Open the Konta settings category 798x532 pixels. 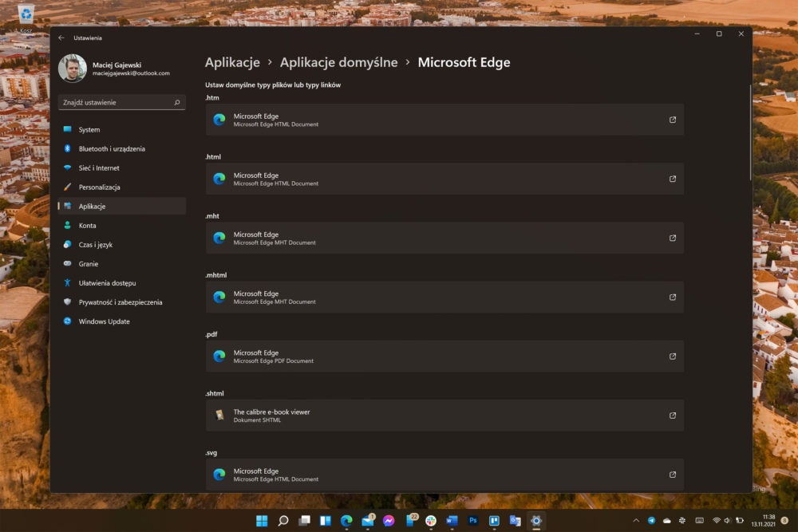pyautogui.click(x=121, y=225)
